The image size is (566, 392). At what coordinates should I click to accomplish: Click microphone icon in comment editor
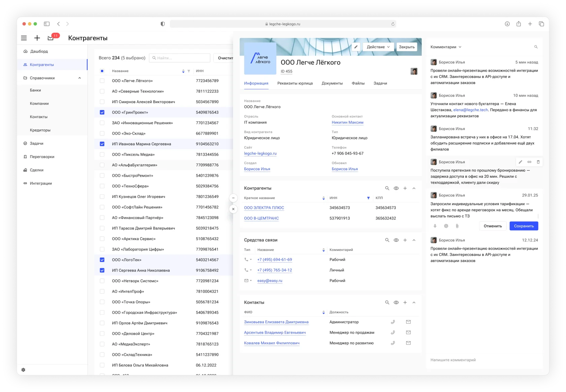tap(435, 226)
